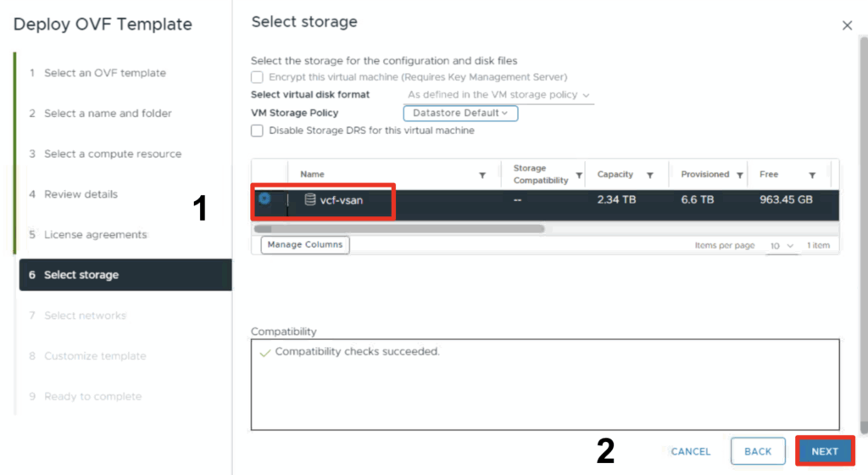Open the Free column filter

click(812, 176)
